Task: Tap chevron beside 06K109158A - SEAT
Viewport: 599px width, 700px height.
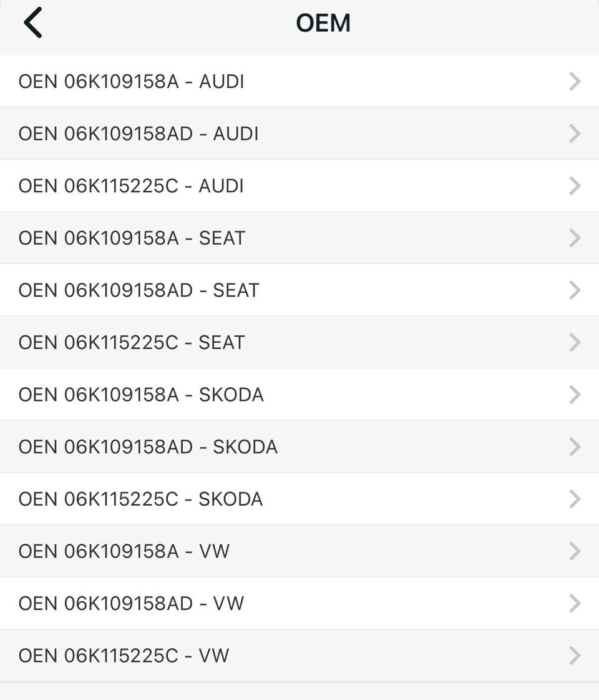Action: tap(575, 238)
